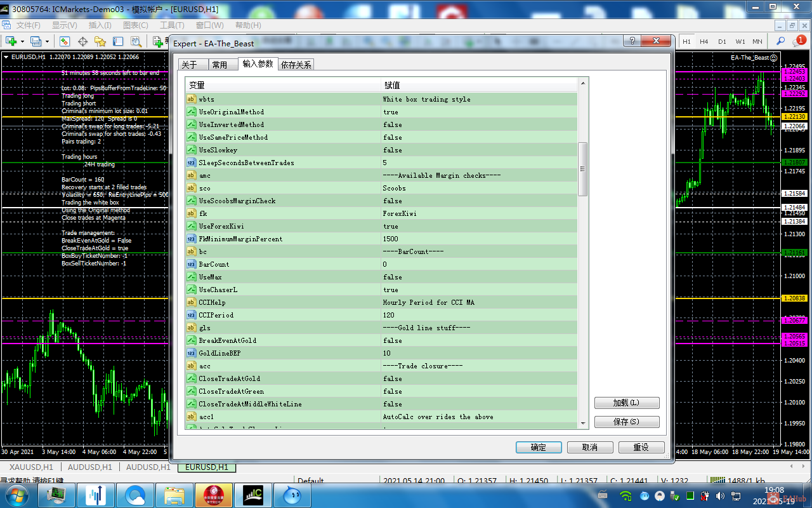This screenshot has height=508, width=812.
Task: Click the parameter list scrollbar thumb
Action: click(583, 169)
